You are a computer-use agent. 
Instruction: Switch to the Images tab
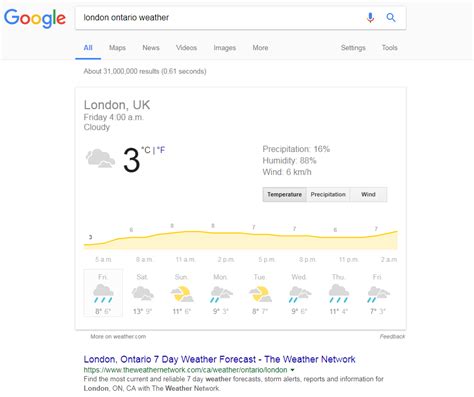[x=225, y=48]
